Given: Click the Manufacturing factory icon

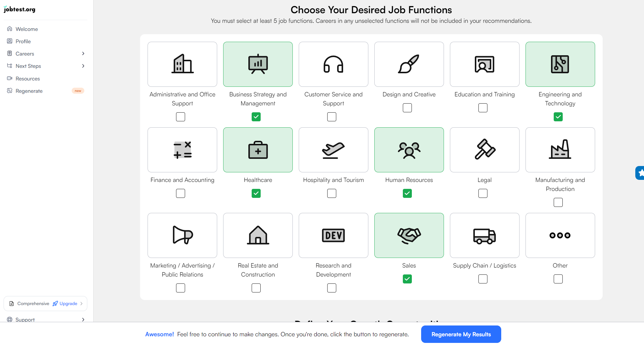Looking at the screenshot, I should click(560, 150).
